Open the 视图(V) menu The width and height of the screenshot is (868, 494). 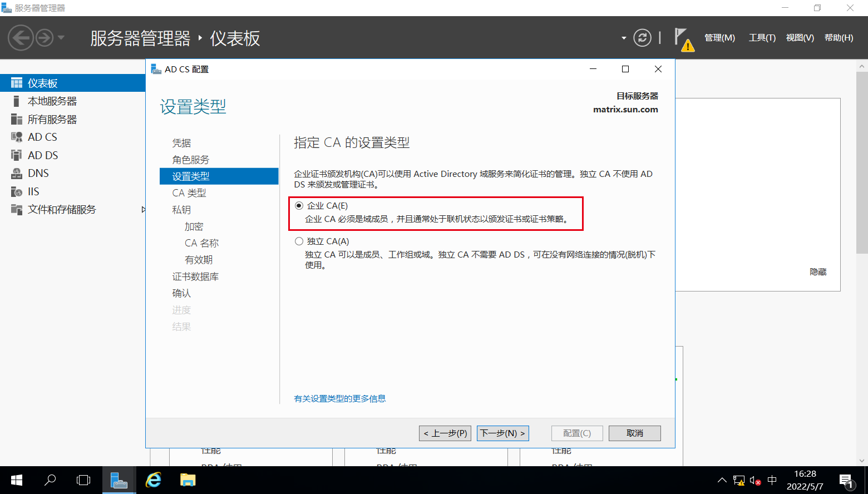(x=800, y=38)
